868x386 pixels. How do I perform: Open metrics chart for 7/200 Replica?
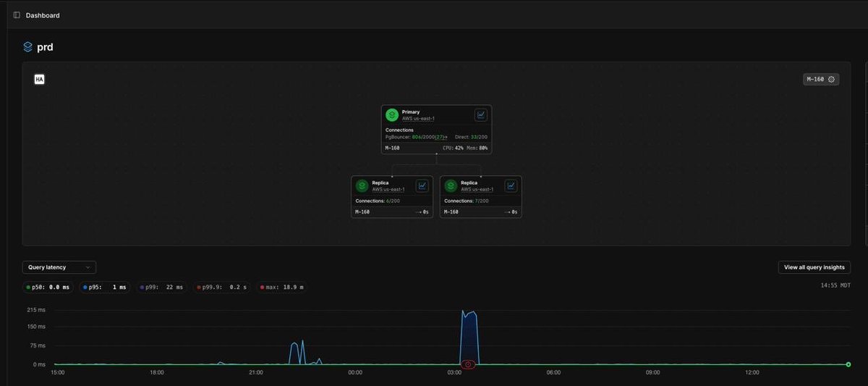click(x=511, y=185)
